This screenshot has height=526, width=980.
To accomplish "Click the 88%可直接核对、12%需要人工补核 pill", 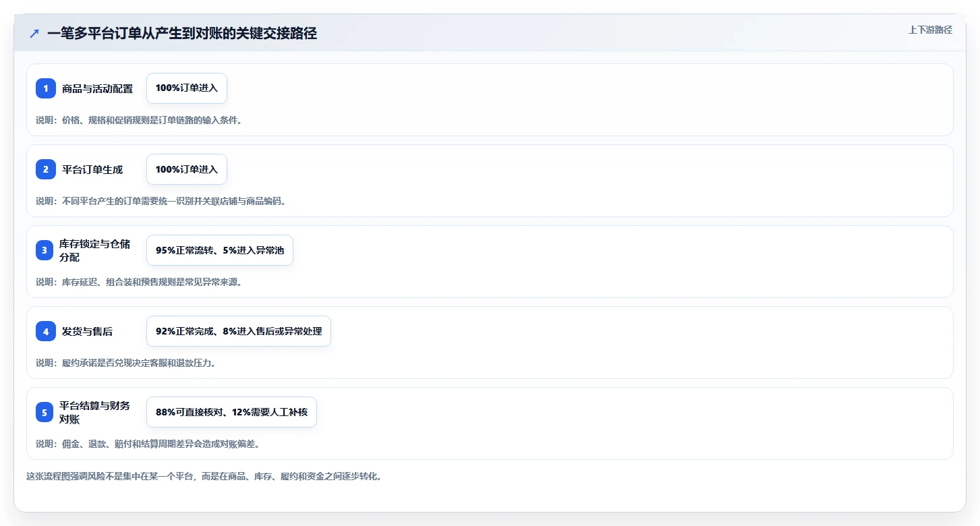I will pyautogui.click(x=231, y=412).
